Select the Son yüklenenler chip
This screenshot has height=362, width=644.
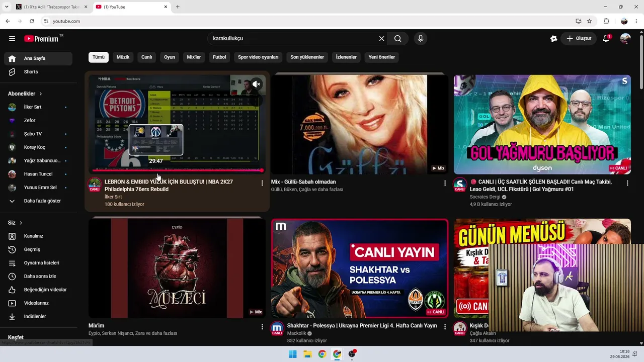[307, 57]
